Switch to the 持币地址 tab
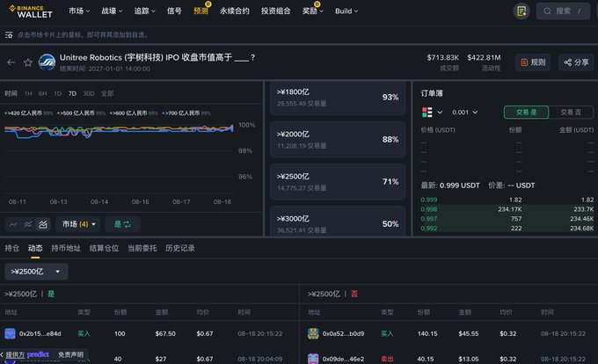 [66, 248]
